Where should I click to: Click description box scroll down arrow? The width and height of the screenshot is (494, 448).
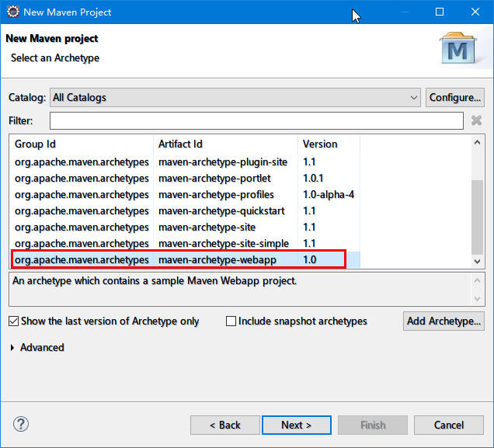tap(477, 298)
